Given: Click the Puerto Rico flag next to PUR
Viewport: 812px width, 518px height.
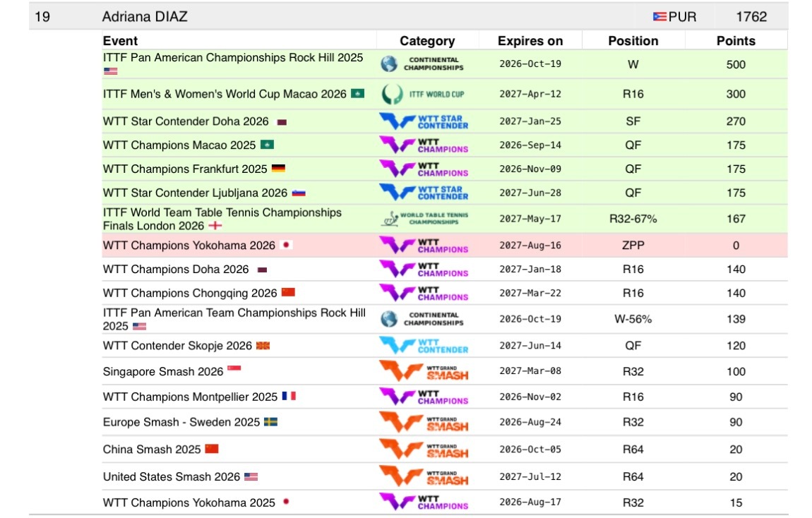Looking at the screenshot, I should [x=659, y=17].
